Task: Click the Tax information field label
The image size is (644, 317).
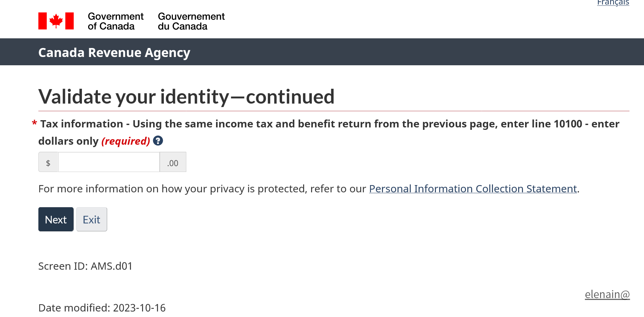Action: click(329, 132)
